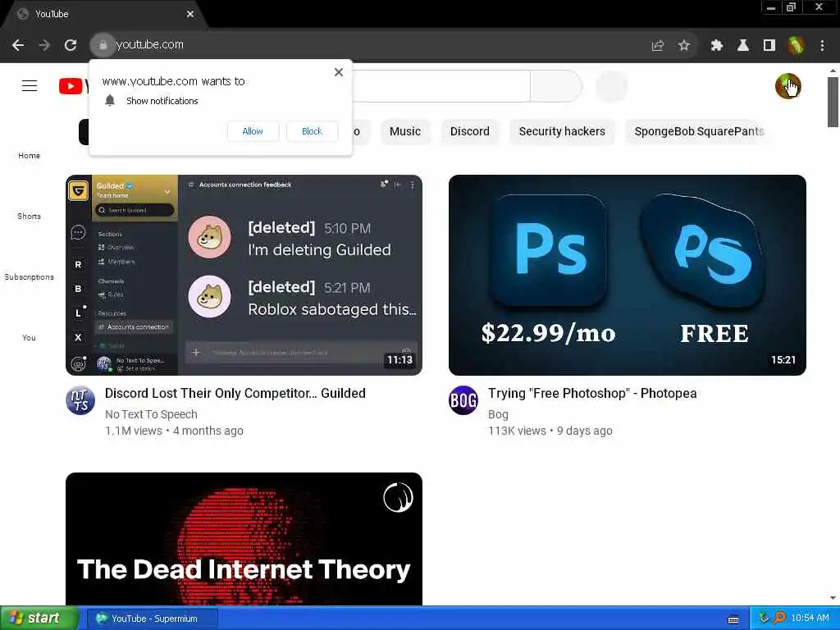The height and width of the screenshot is (630, 840).
Task: Open the Extensions puzzle icon
Action: pyautogui.click(x=717, y=46)
